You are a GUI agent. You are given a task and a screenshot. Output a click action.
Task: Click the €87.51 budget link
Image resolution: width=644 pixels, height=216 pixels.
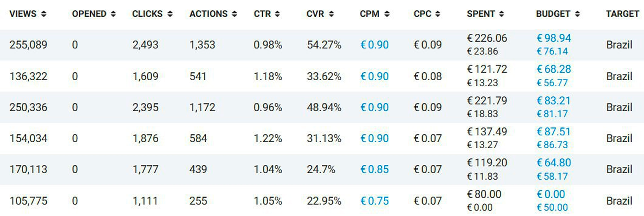(x=553, y=132)
